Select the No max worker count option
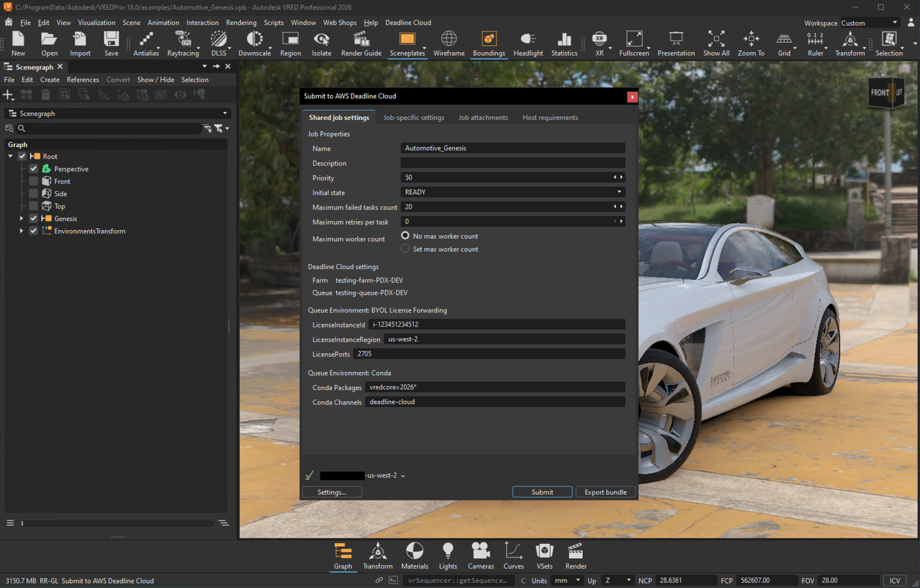Image resolution: width=920 pixels, height=588 pixels. coord(405,236)
